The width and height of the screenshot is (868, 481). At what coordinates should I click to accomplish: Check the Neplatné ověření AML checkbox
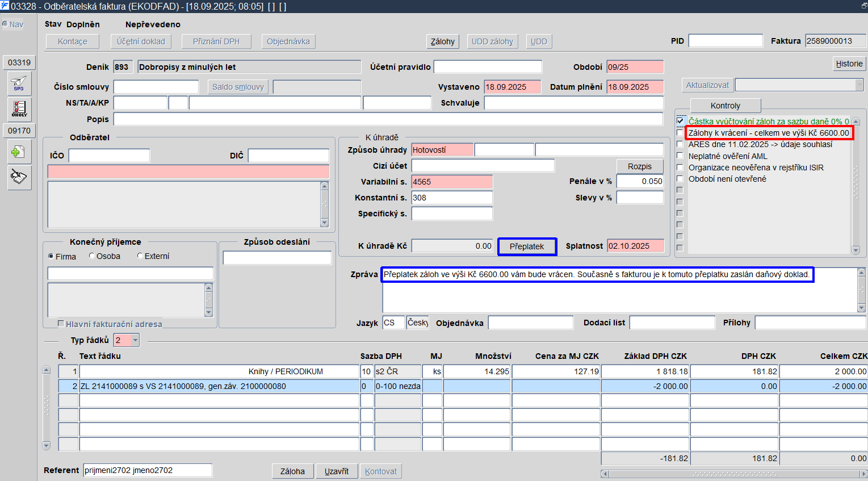click(x=680, y=156)
